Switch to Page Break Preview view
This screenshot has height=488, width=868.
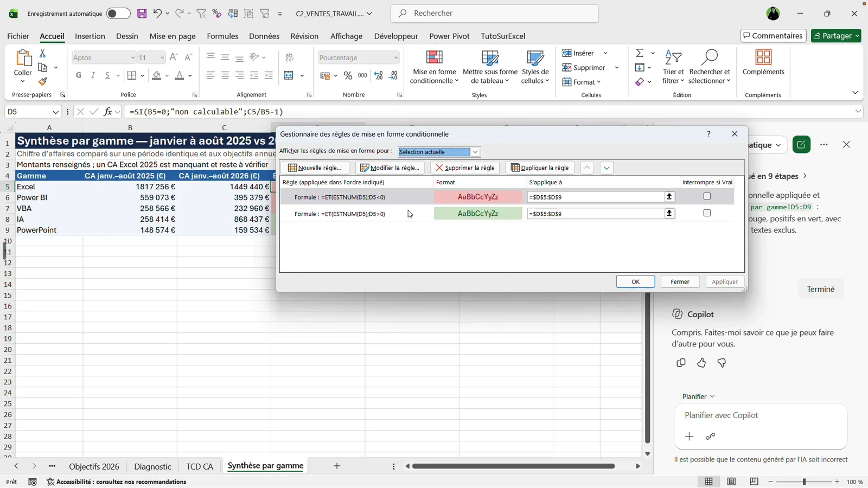point(754,481)
